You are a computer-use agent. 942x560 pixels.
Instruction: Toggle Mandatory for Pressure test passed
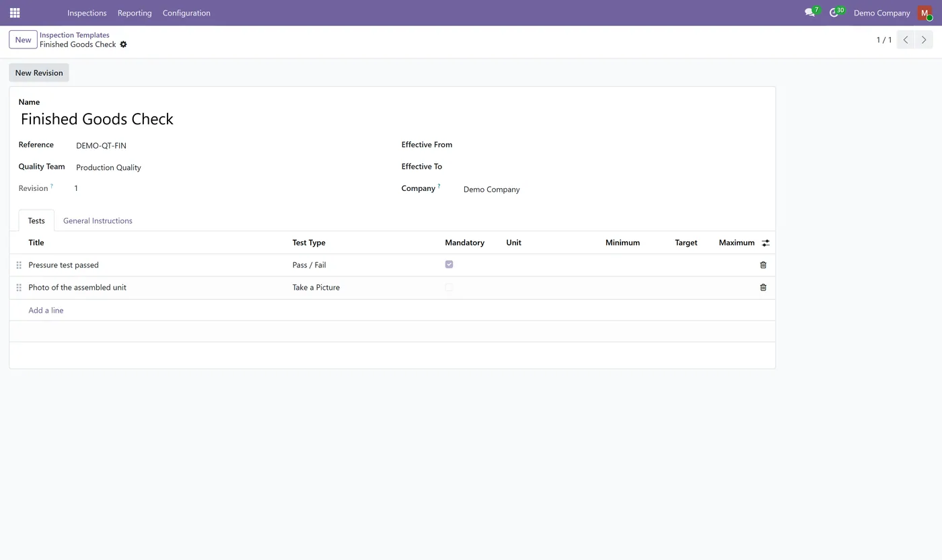[449, 264]
